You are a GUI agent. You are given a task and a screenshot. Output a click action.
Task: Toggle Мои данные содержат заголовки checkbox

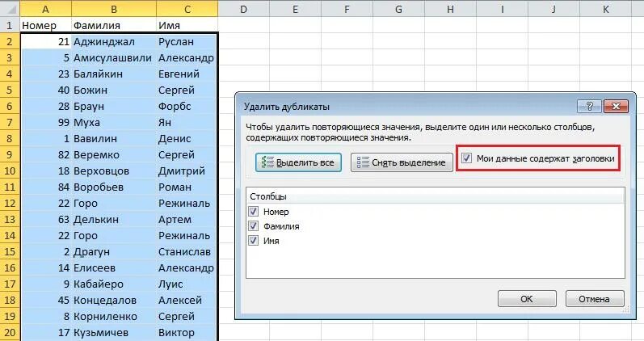point(466,158)
